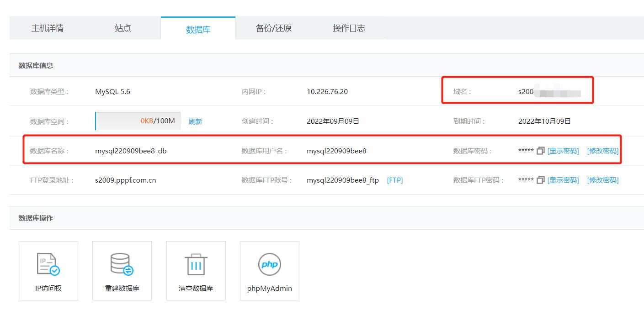The height and width of the screenshot is (310, 644).
Task: Show the database password via 显示密码
Action: click(563, 150)
